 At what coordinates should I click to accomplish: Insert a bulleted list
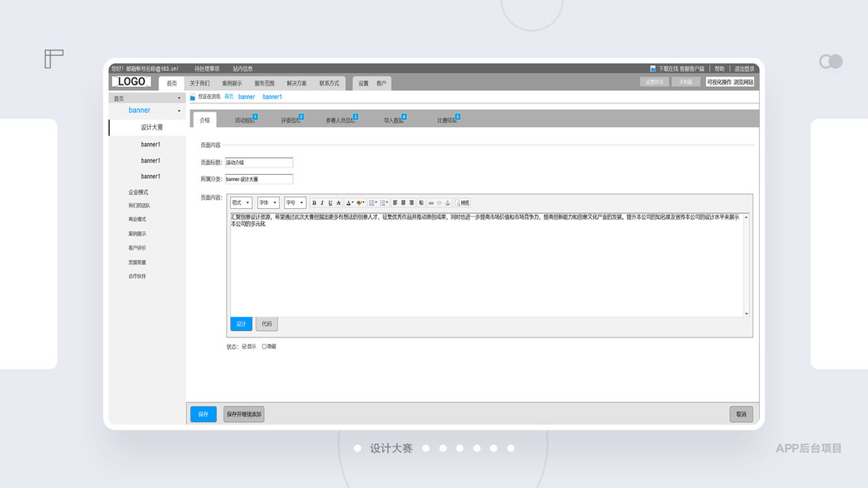tap(384, 203)
